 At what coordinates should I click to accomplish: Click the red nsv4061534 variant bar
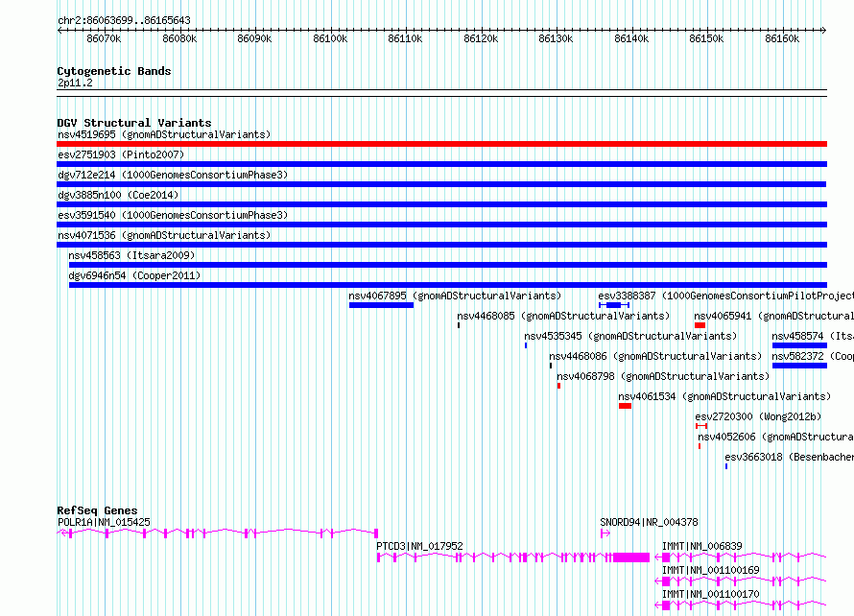(626, 406)
